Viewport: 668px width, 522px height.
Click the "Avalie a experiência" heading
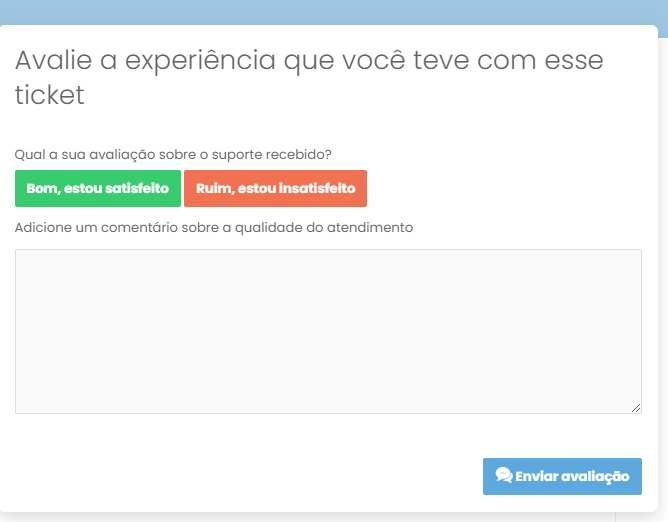309,77
